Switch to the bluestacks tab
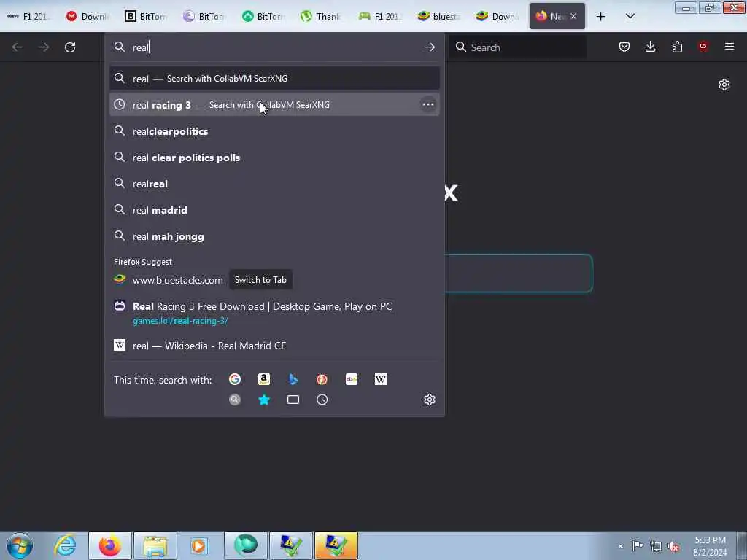This screenshot has width=747, height=560. (438, 16)
